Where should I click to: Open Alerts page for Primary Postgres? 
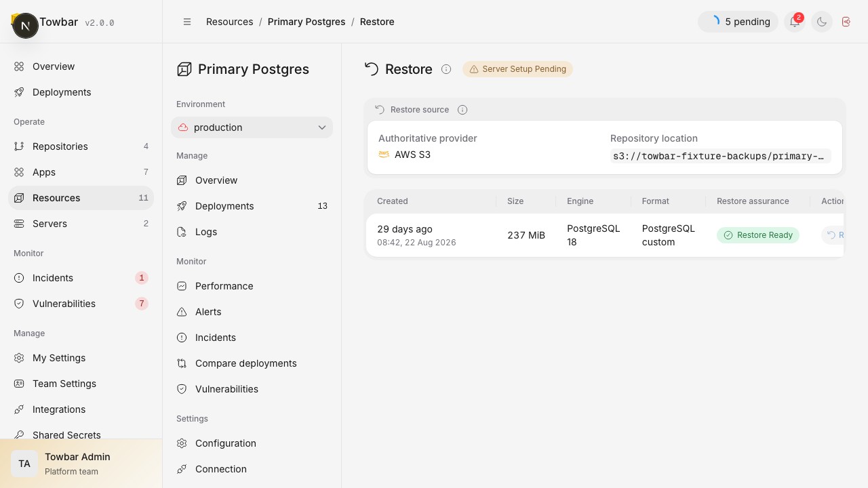(x=252, y=312)
